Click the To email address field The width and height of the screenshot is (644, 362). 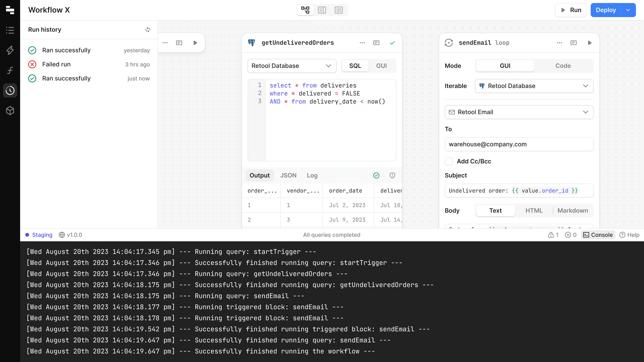pos(519,144)
